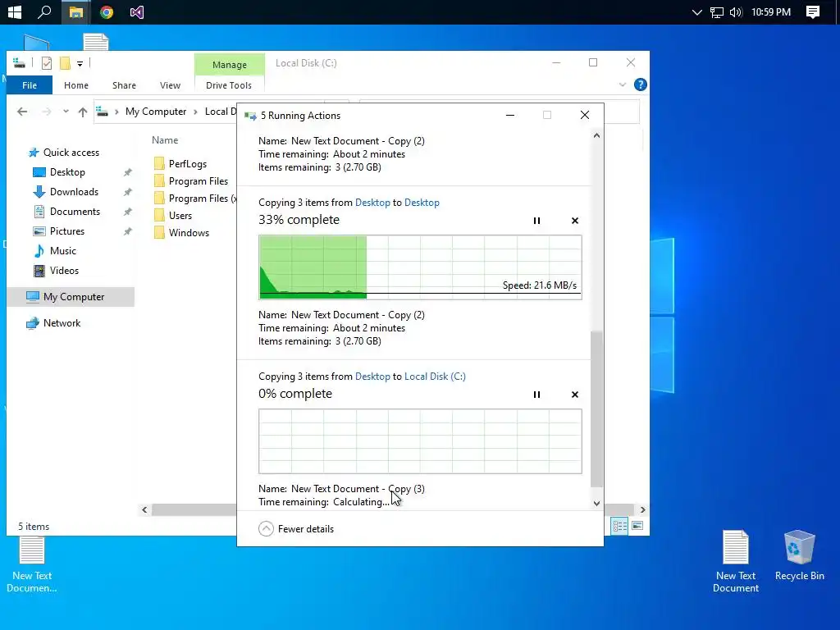Click the Explorer forward arrow

click(x=47, y=112)
